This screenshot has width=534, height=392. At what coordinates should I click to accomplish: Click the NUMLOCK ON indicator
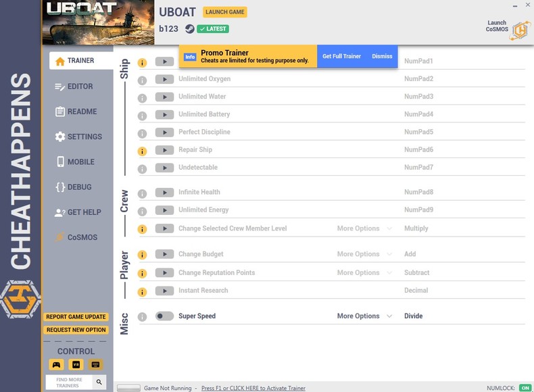pyautogui.click(x=525, y=388)
